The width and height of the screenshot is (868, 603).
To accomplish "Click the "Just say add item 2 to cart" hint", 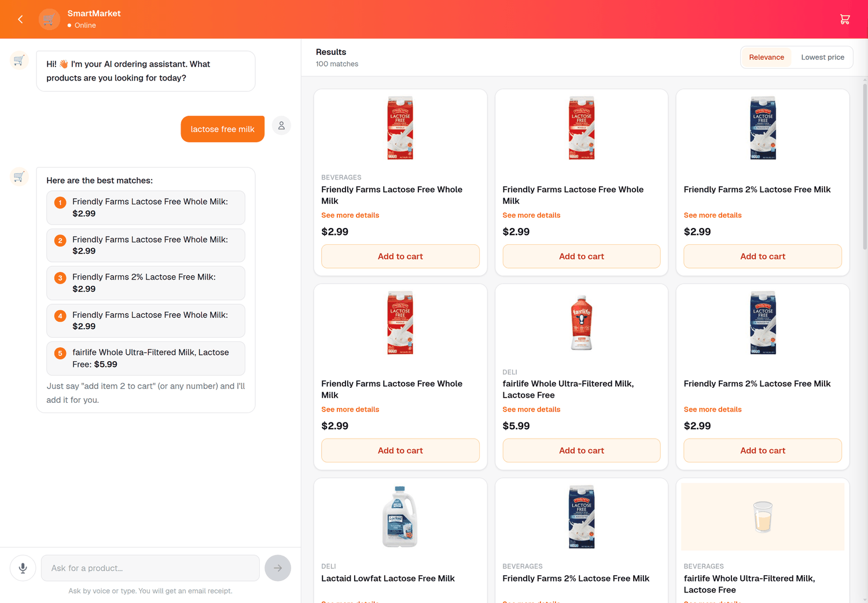I will [146, 393].
